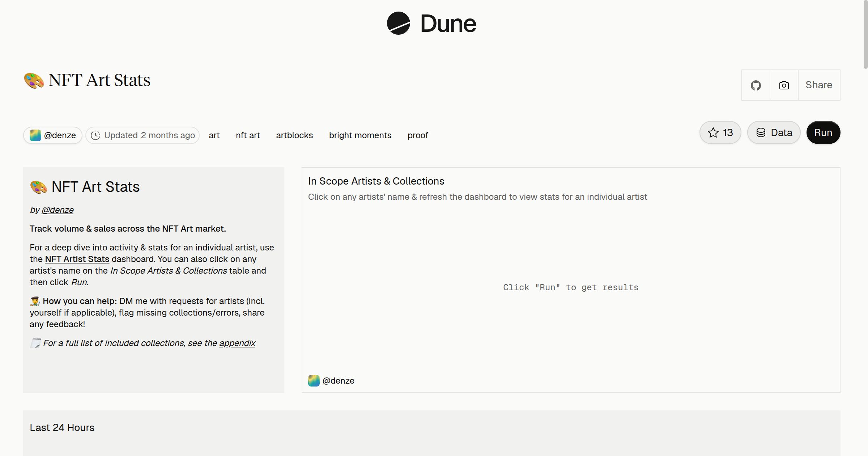Select the artblocks tag
The width and height of the screenshot is (868, 456).
pyautogui.click(x=294, y=135)
